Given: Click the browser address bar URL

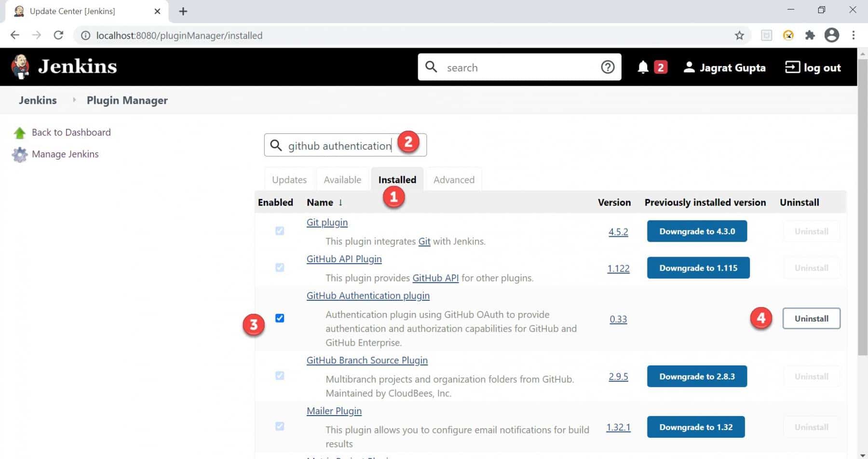Looking at the screenshot, I should tap(179, 35).
